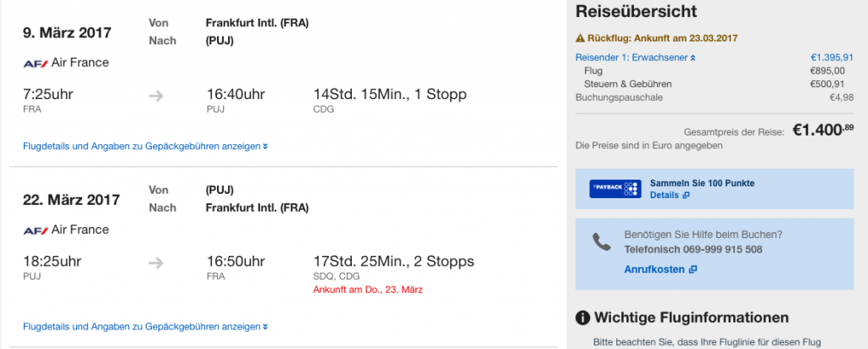Image resolution: width=868 pixels, height=349 pixels.
Task: Click the total price €1.400,89
Action: click(822, 130)
